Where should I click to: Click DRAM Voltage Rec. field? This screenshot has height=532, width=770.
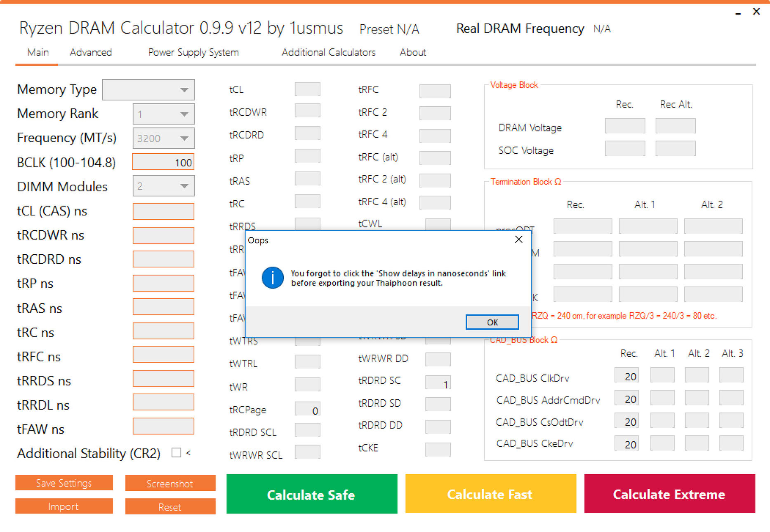coord(625,126)
